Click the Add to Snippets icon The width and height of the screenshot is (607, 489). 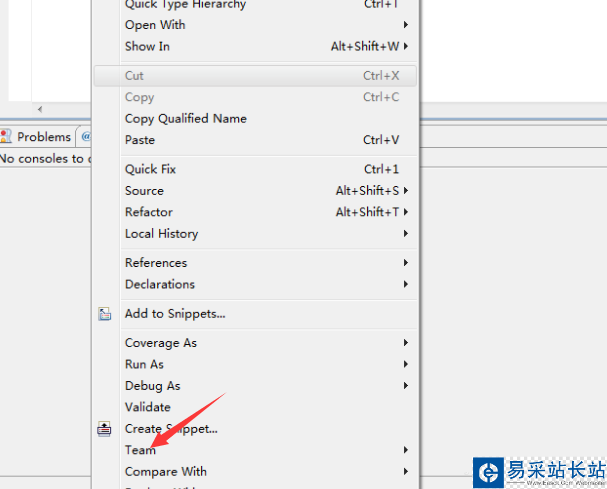(105, 314)
